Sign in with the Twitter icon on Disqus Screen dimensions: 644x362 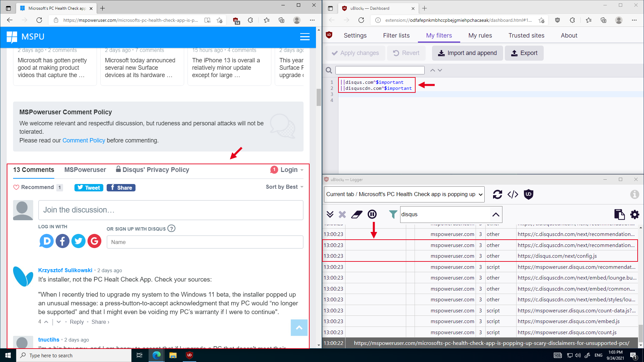pos(78,241)
